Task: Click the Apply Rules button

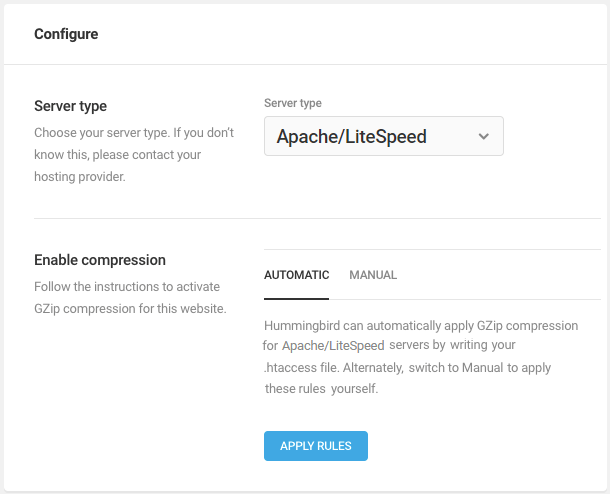Action: pyautogui.click(x=316, y=446)
